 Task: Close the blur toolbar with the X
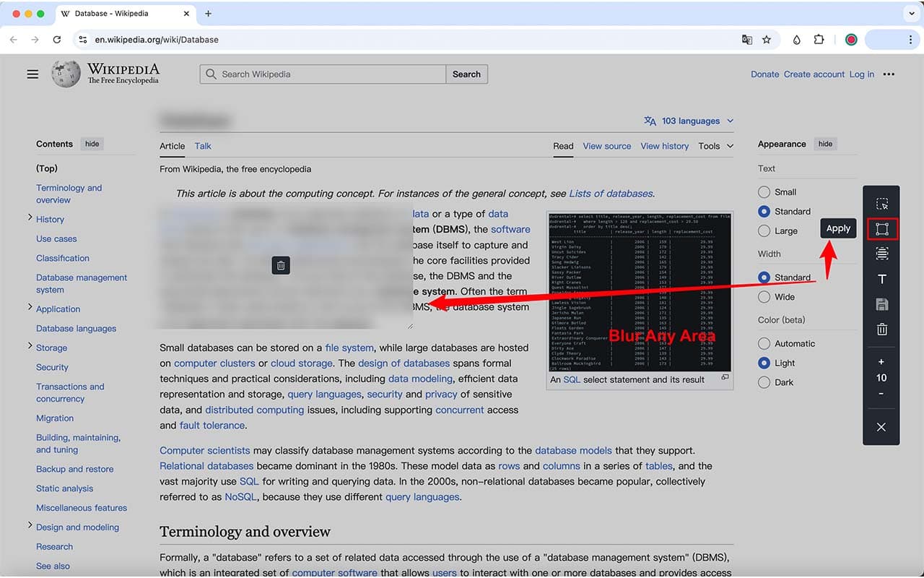point(881,427)
